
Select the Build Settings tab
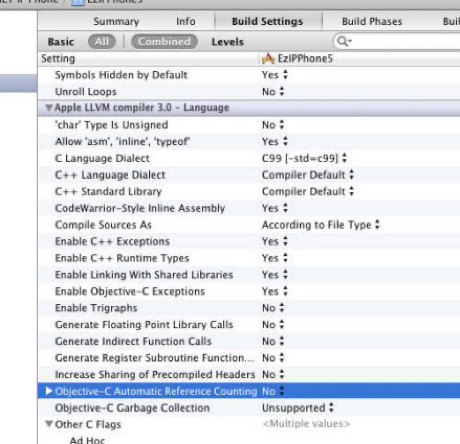pyautogui.click(x=268, y=21)
